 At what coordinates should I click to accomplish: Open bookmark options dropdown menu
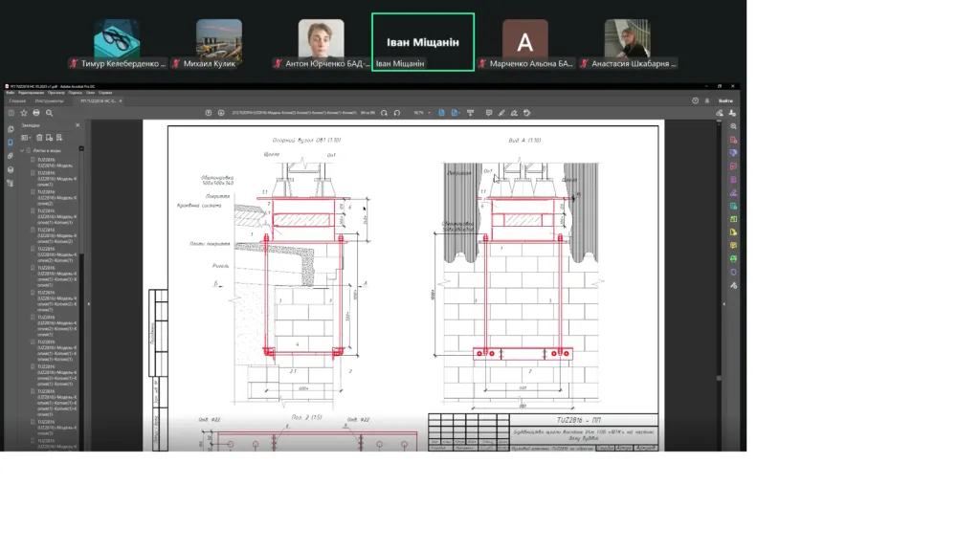pyautogui.click(x=26, y=138)
